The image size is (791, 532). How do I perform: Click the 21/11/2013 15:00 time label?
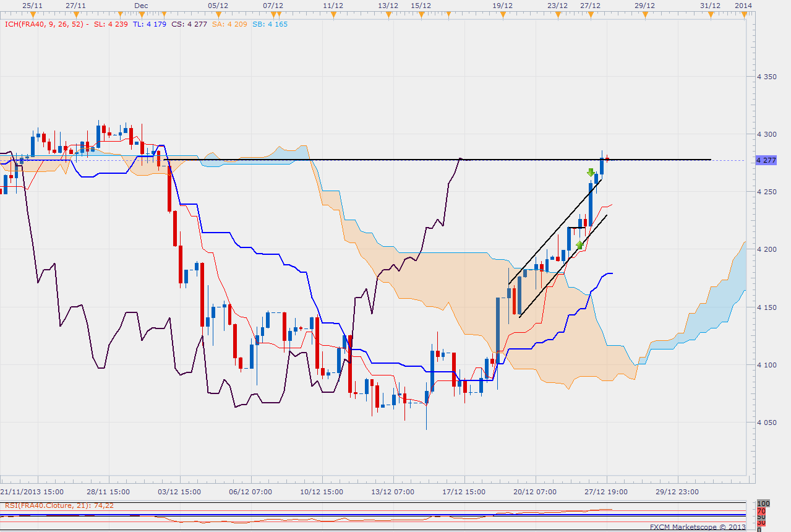[x=33, y=492]
